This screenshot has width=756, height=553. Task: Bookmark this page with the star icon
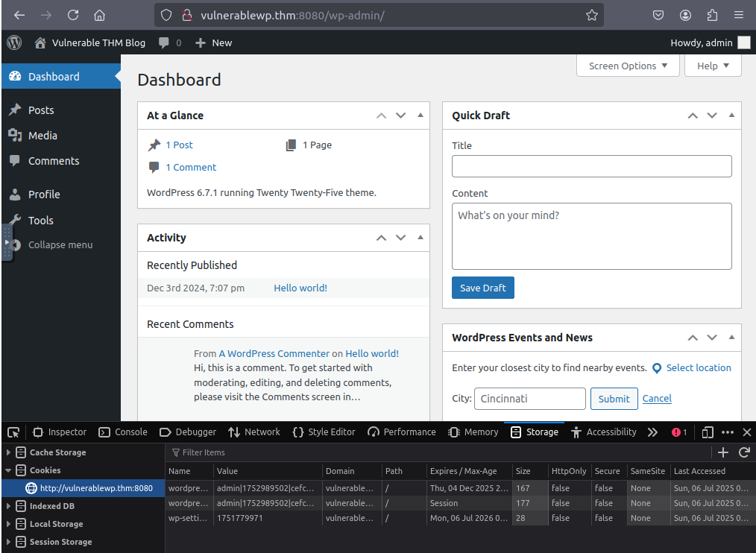591,16
